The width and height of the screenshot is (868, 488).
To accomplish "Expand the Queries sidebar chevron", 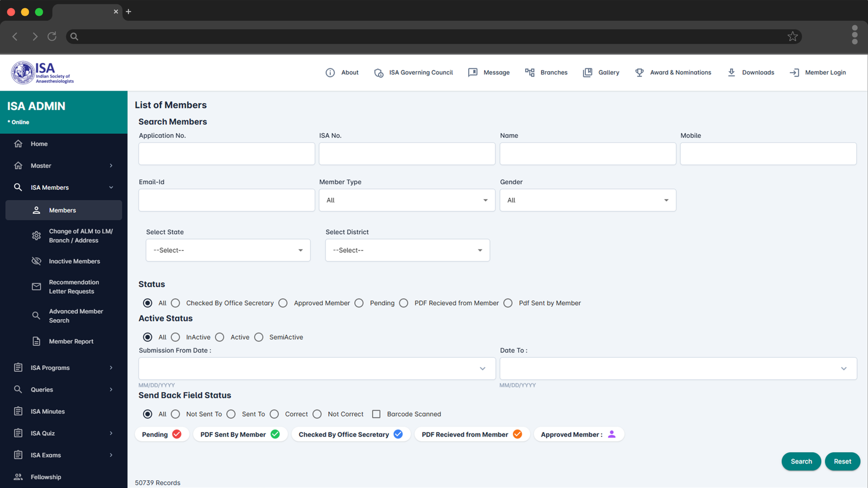I will (111, 389).
